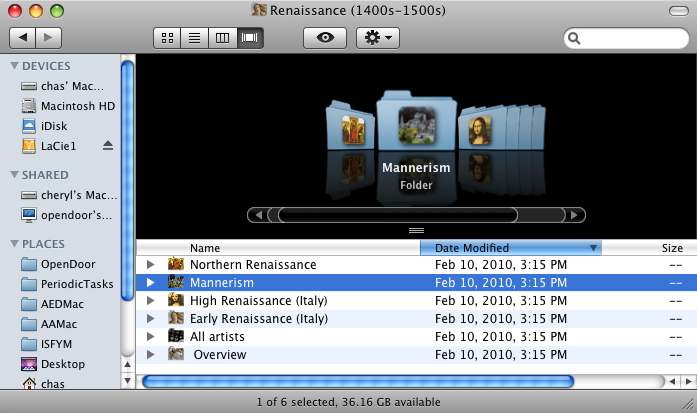This screenshot has height=413, width=697.
Task: Switch to Cover Flow view
Action: (x=250, y=38)
